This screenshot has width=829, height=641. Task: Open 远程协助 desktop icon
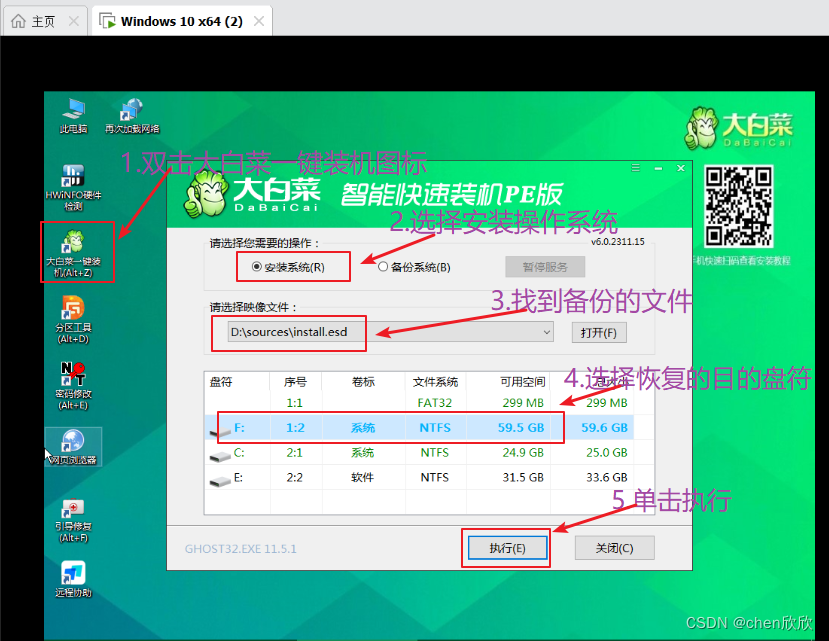(x=73, y=580)
